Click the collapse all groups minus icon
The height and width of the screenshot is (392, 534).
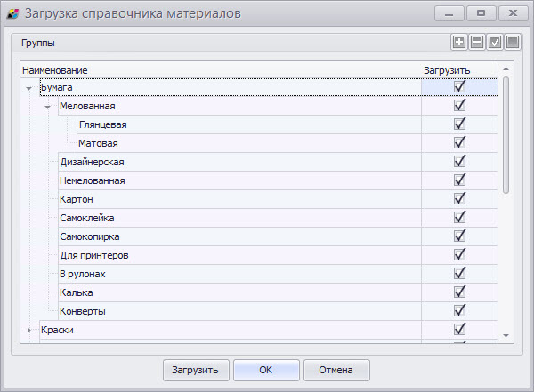477,42
